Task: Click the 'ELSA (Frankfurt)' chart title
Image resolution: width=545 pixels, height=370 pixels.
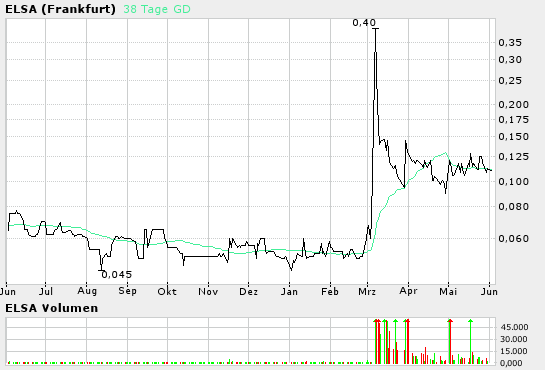Action: click(x=60, y=9)
